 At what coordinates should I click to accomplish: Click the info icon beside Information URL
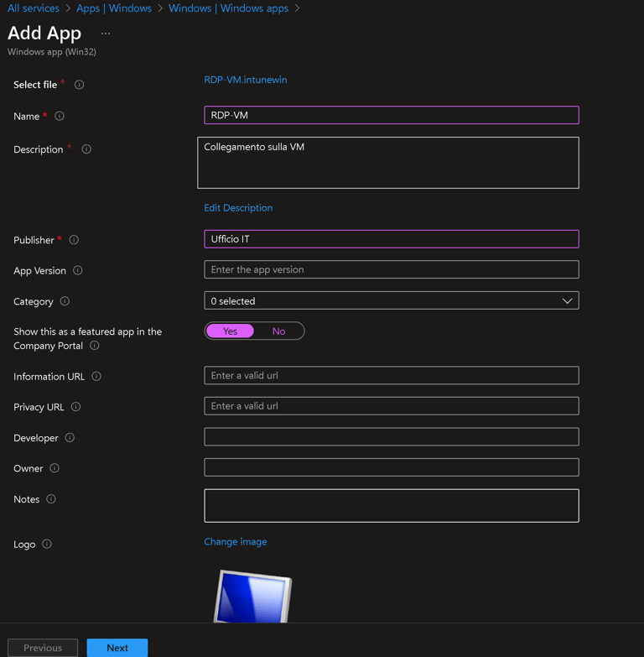(96, 376)
